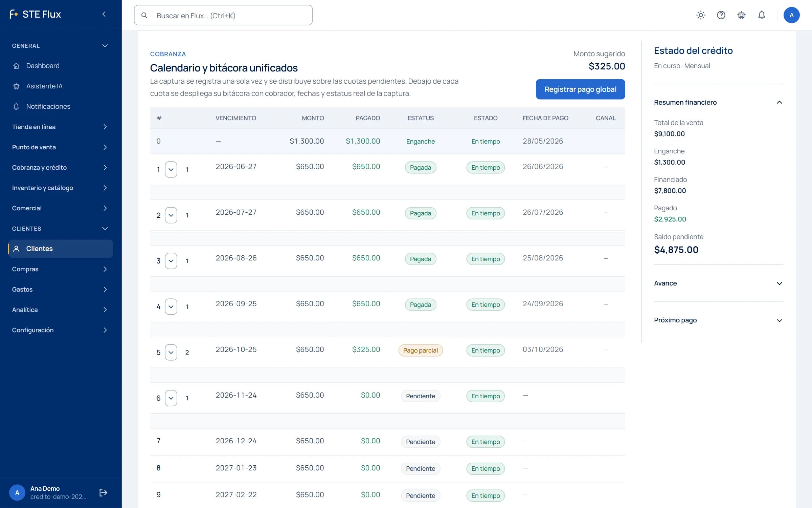Viewport: 812px width, 508px height.
Task: Expand bitácora for installment 6
Action: coord(171,398)
